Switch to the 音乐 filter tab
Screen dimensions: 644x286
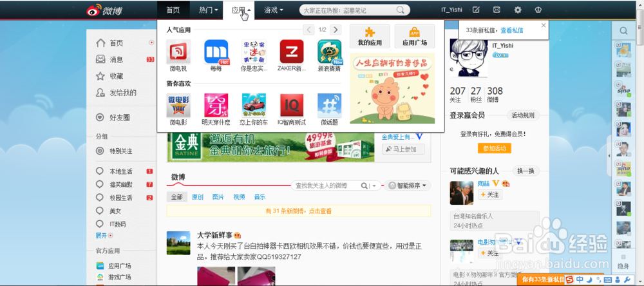coord(260,197)
